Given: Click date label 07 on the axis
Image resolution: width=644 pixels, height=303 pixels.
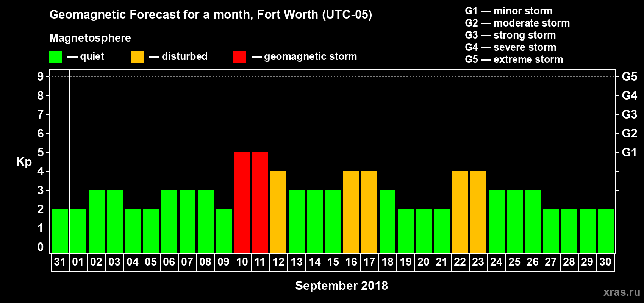Looking at the screenshot, I should pyautogui.click(x=187, y=262).
